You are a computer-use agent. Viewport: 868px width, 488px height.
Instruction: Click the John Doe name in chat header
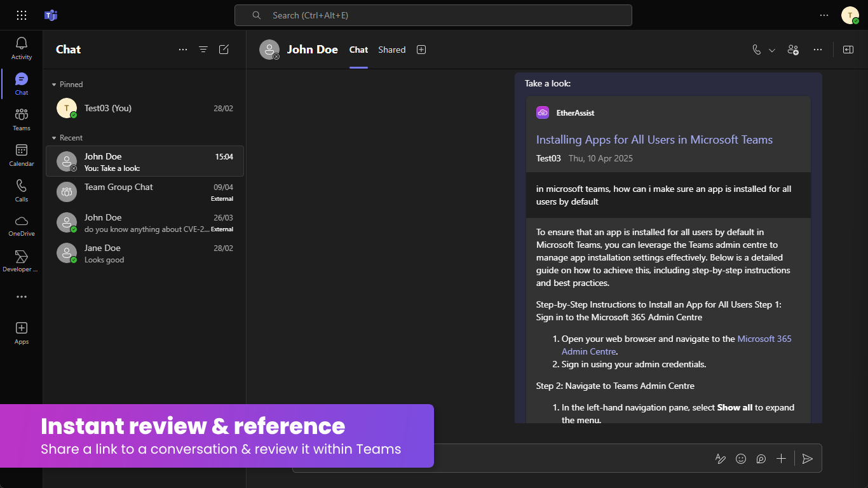[x=313, y=50]
